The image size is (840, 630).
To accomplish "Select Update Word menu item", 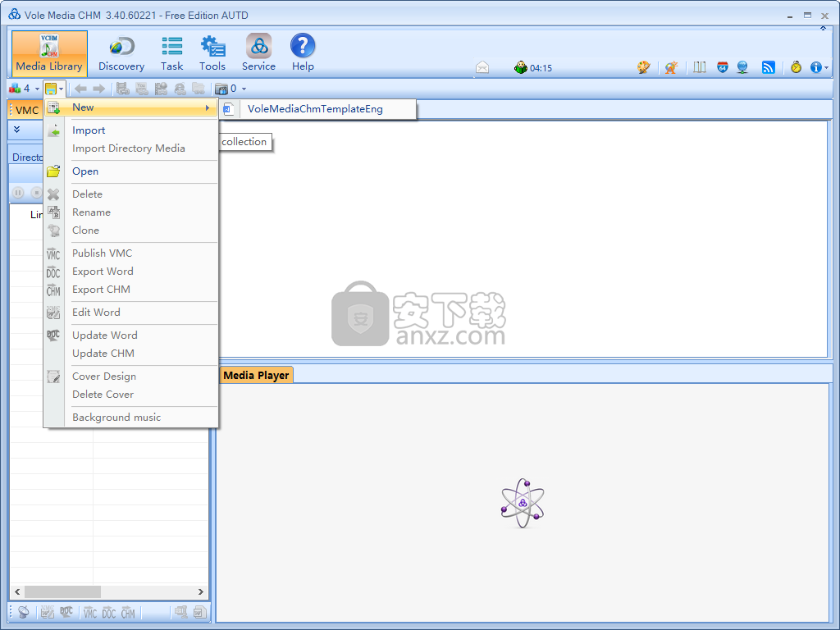I will click(x=130, y=336).
